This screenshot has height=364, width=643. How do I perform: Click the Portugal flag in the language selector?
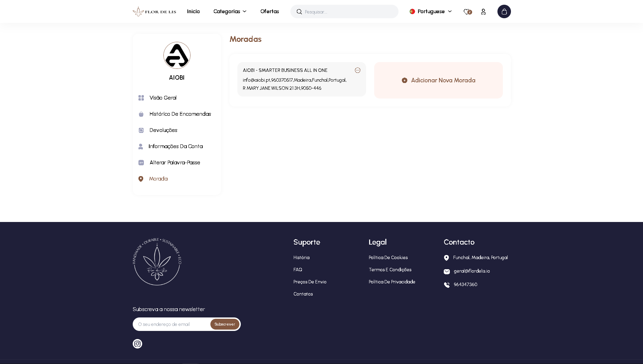(x=412, y=11)
